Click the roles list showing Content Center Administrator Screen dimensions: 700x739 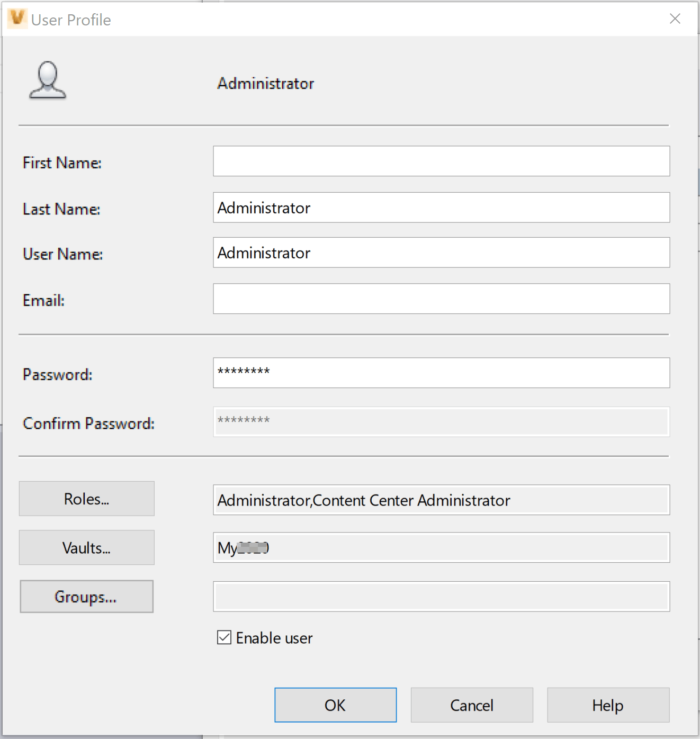[x=442, y=500]
